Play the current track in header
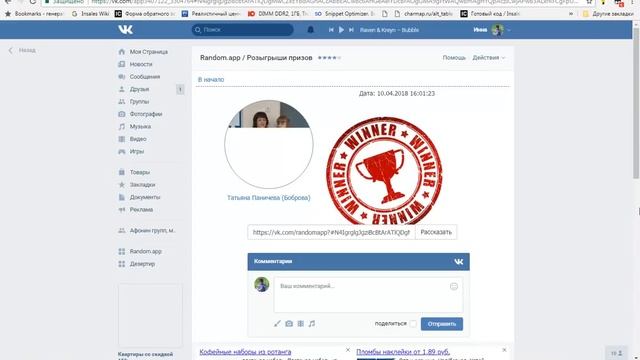Screen dimensions: 640x360 [341, 30]
